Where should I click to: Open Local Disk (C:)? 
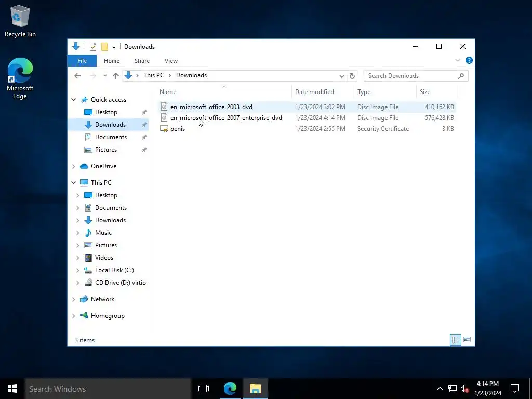[x=114, y=270]
